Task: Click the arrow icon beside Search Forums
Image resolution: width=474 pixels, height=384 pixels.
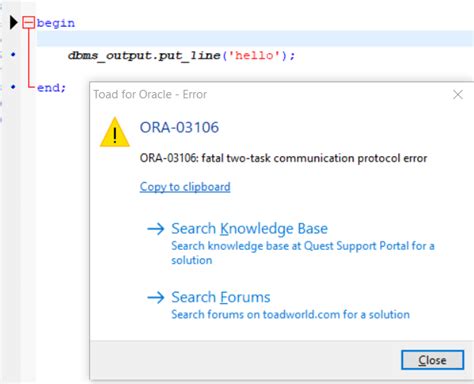Action: (x=156, y=297)
